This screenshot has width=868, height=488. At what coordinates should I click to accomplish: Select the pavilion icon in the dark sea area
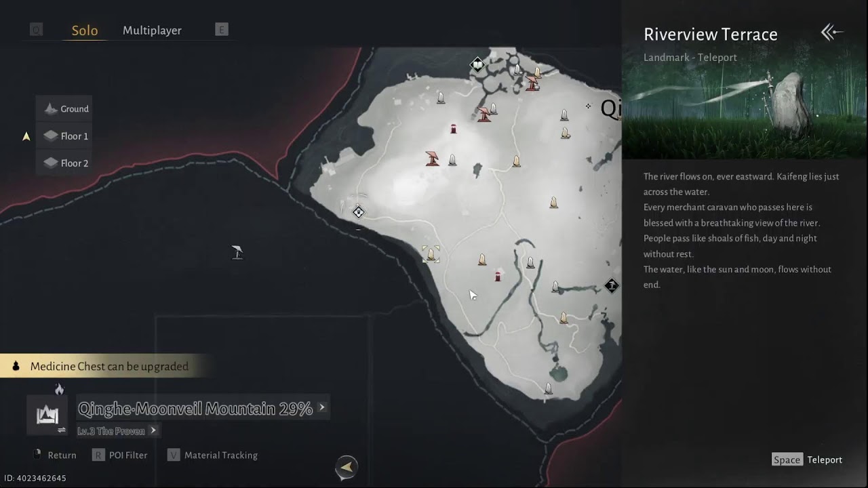point(237,252)
